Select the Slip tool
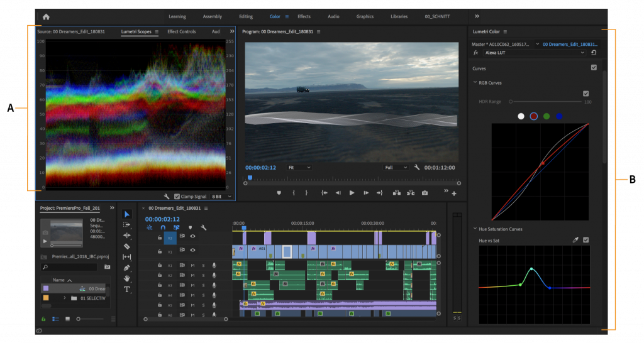 point(127,257)
